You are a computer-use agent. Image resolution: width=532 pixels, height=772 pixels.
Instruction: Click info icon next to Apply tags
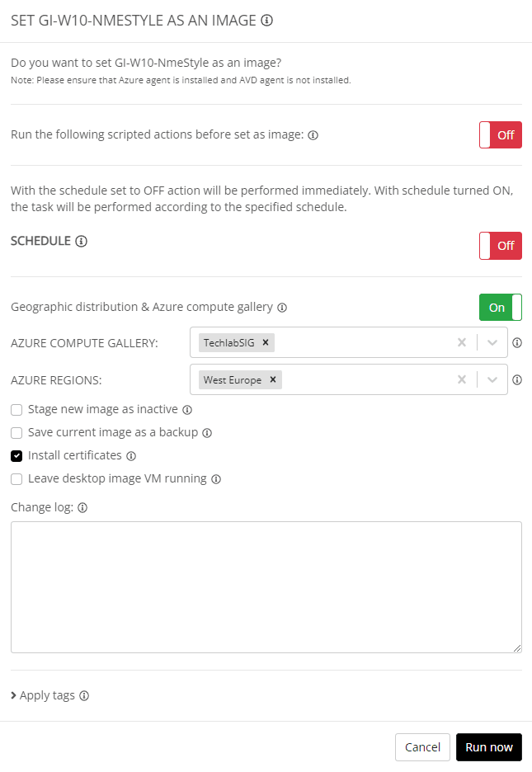click(84, 696)
